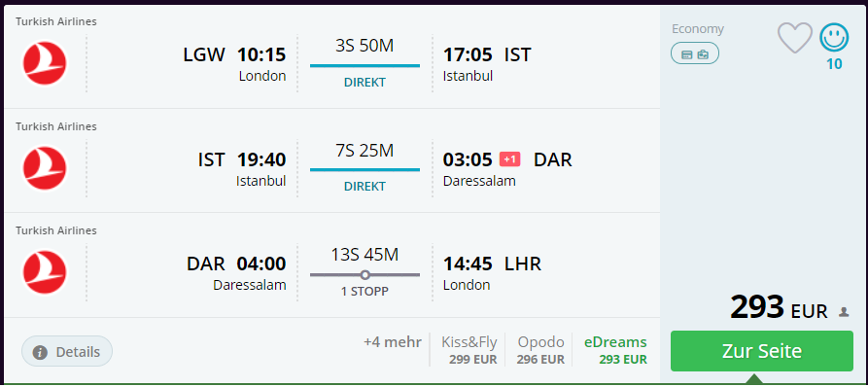
Task: Click the 10 rating score number
Action: pyautogui.click(x=834, y=64)
